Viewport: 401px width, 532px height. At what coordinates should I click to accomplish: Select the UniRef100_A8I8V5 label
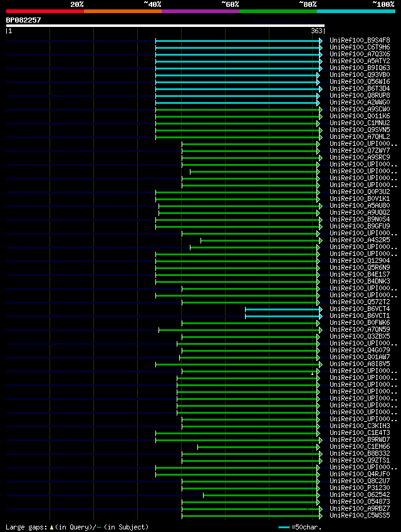point(360,364)
